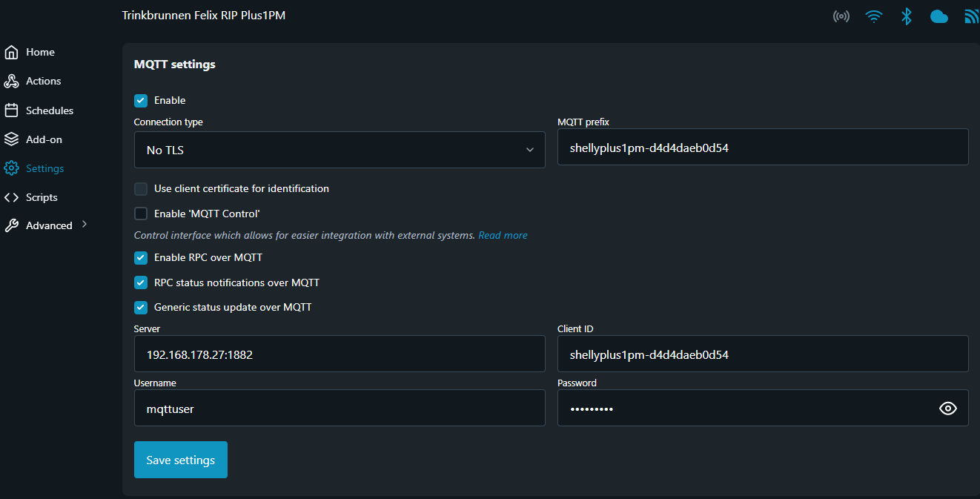Click the Scripts code brackets icon
Image resolution: width=980 pixels, height=499 pixels.
[x=11, y=197]
